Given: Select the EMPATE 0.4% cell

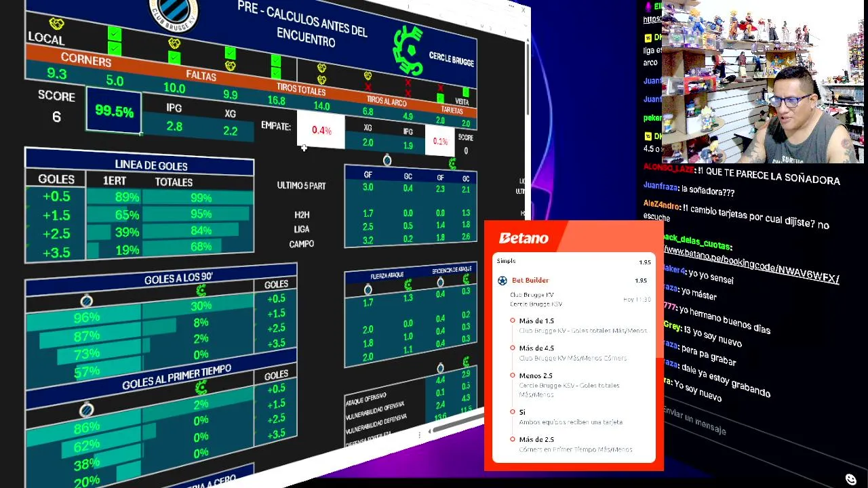Looking at the screenshot, I should click(321, 130).
